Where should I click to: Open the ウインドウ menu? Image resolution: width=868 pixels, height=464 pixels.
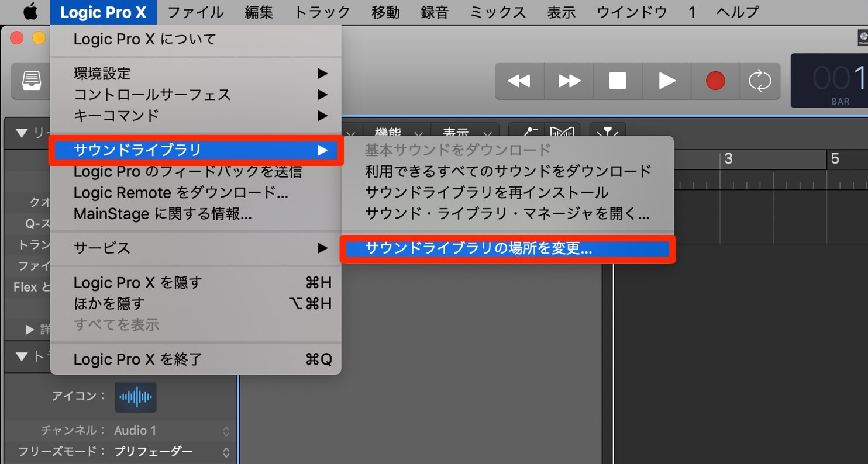pos(632,12)
